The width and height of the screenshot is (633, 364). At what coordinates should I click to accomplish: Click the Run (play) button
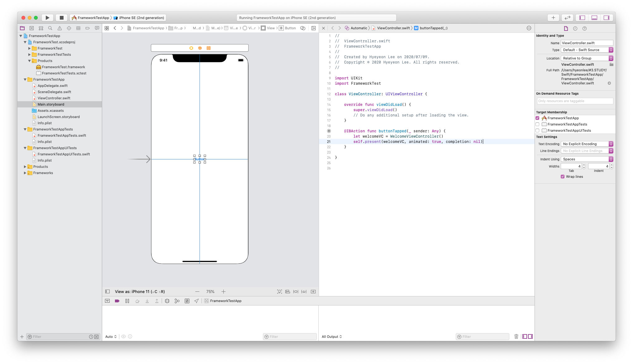coord(47,18)
